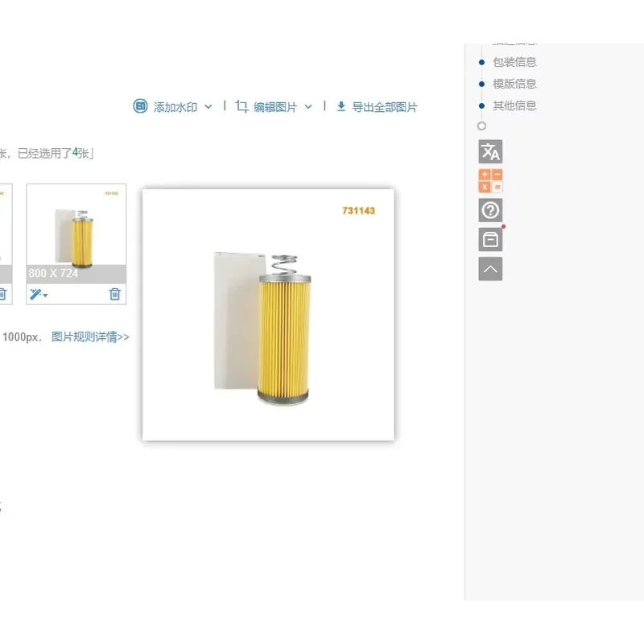
Task: Click 导出全部图片 link
Action: [385, 107]
